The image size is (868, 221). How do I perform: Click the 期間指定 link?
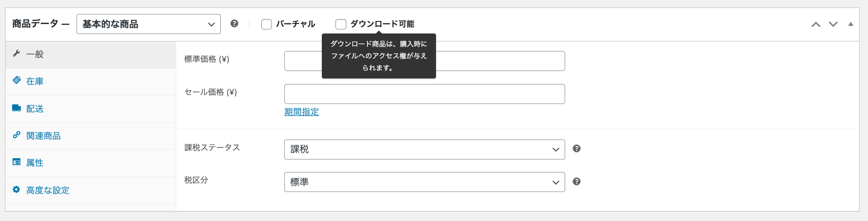[x=301, y=112]
